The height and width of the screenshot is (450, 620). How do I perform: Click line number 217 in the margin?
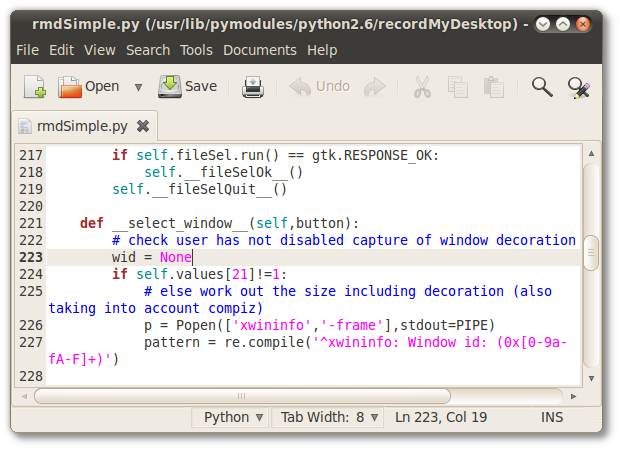[31, 155]
